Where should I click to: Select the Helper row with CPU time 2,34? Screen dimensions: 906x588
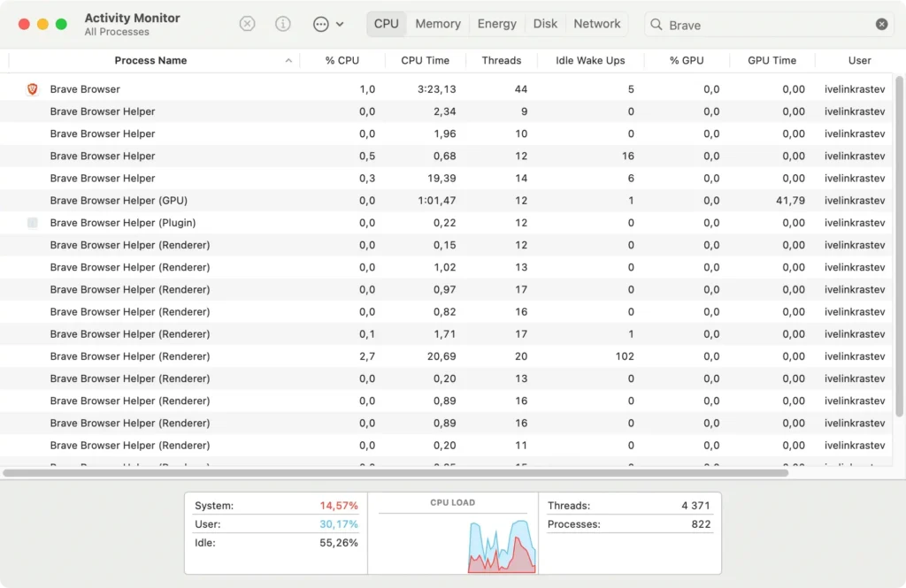446,111
